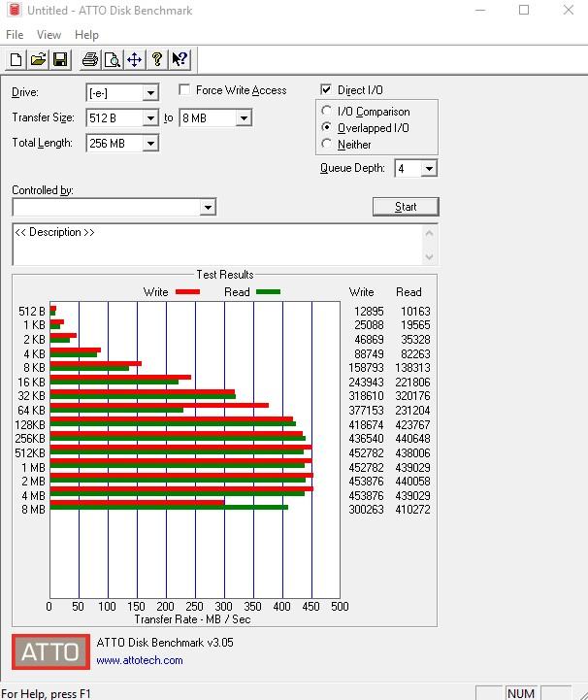Click the 128KB row label in chart
Screen dimensions: 588x700
(x=30, y=424)
